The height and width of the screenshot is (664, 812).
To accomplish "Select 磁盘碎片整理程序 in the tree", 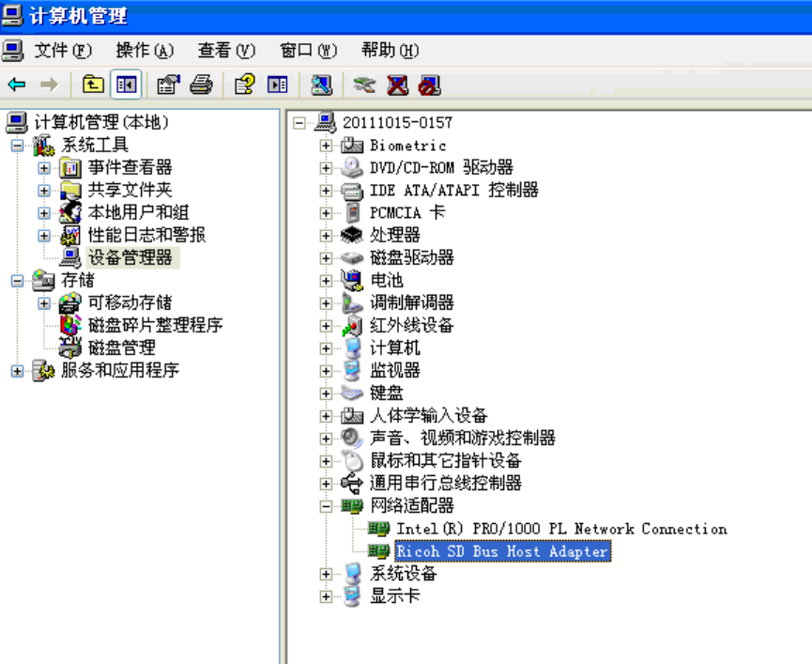I will coord(155,325).
